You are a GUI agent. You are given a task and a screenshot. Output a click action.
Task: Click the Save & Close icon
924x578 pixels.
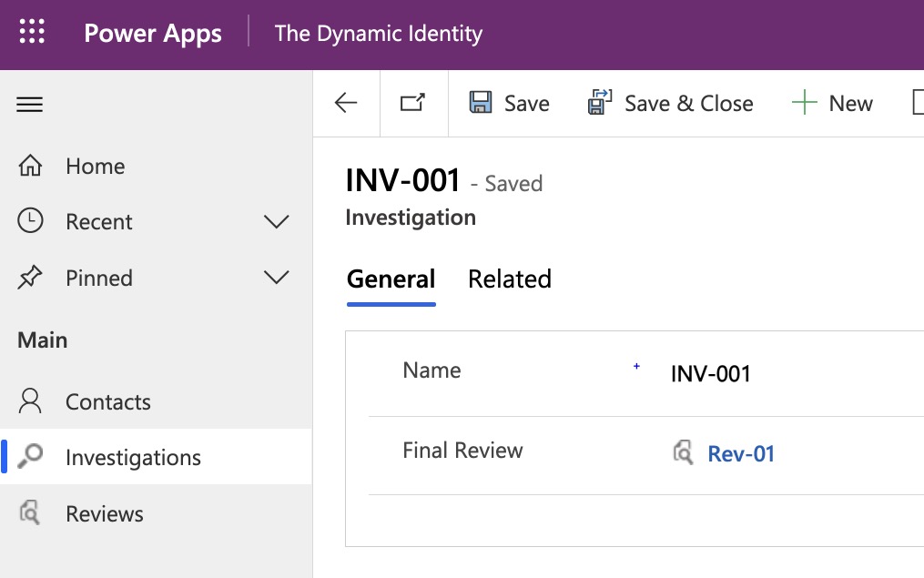[599, 103]
